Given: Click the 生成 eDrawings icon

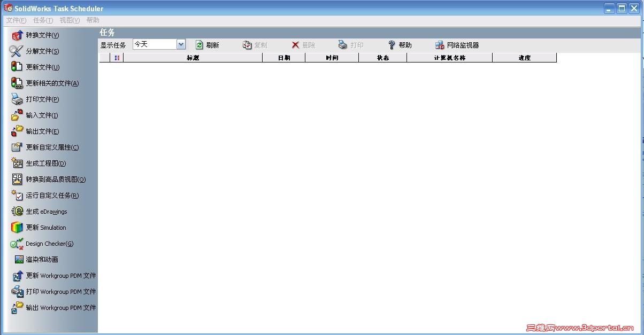Looking at the screenshot, I should point(17,212).
